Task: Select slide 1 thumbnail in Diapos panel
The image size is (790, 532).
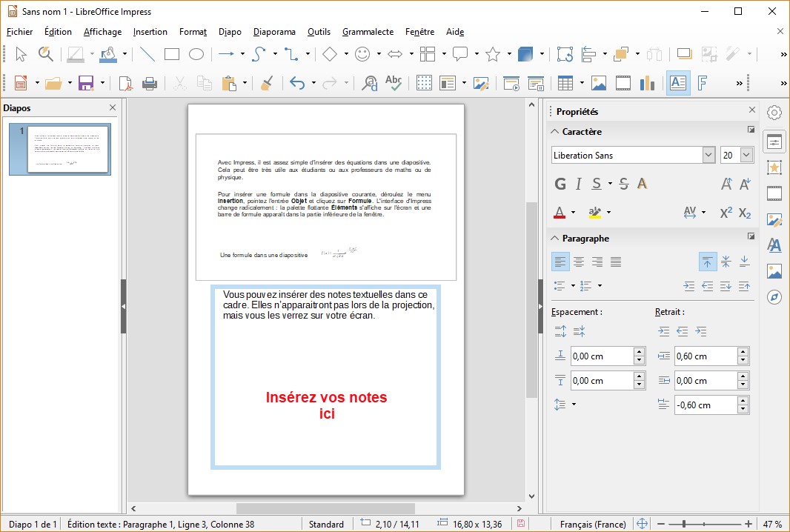Action: pyautogui.click(x=67, y=149)
